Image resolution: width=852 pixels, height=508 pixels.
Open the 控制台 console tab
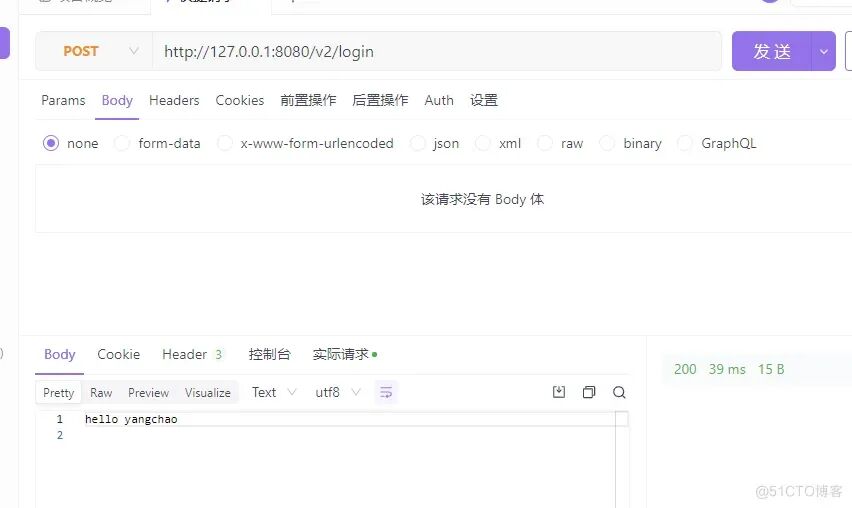(270, 355)
